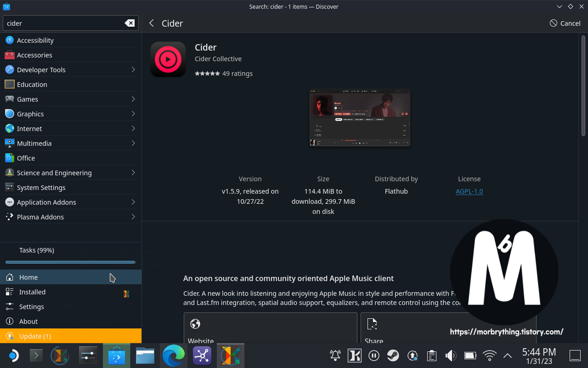Open System Settings category

coord(71,188)
